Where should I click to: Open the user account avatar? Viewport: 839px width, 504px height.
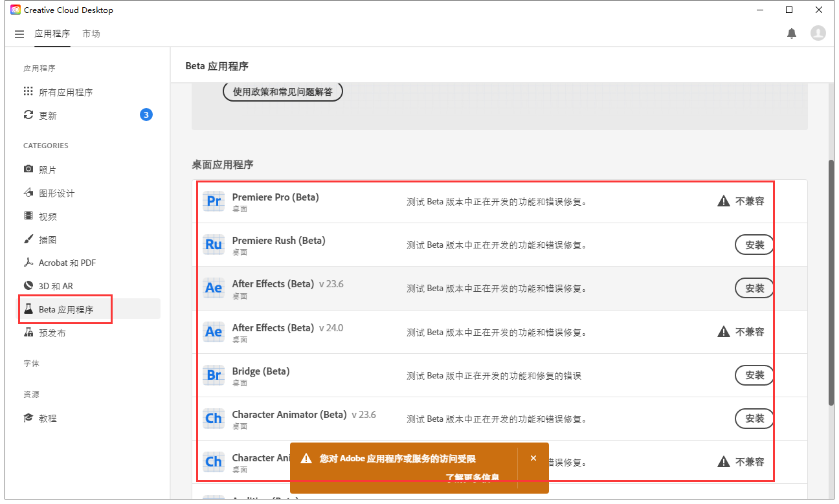pos(818,33)
